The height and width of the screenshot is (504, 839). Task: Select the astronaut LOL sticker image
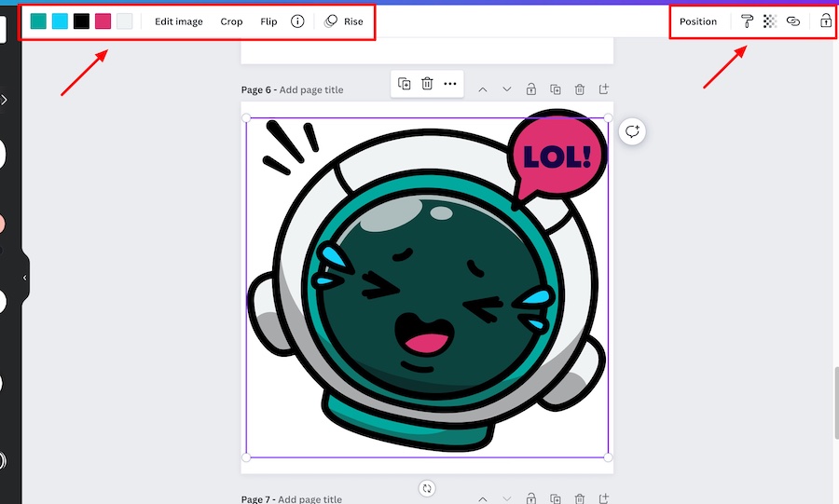[427, 287]
